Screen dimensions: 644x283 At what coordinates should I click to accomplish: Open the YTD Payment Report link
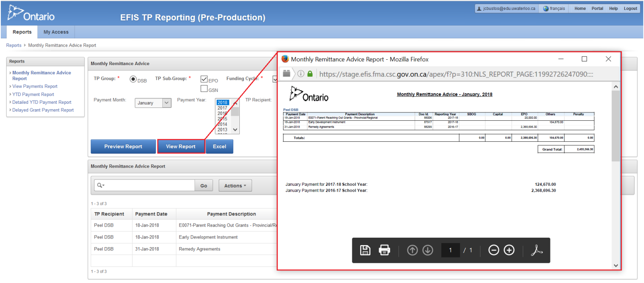point(33,94)
